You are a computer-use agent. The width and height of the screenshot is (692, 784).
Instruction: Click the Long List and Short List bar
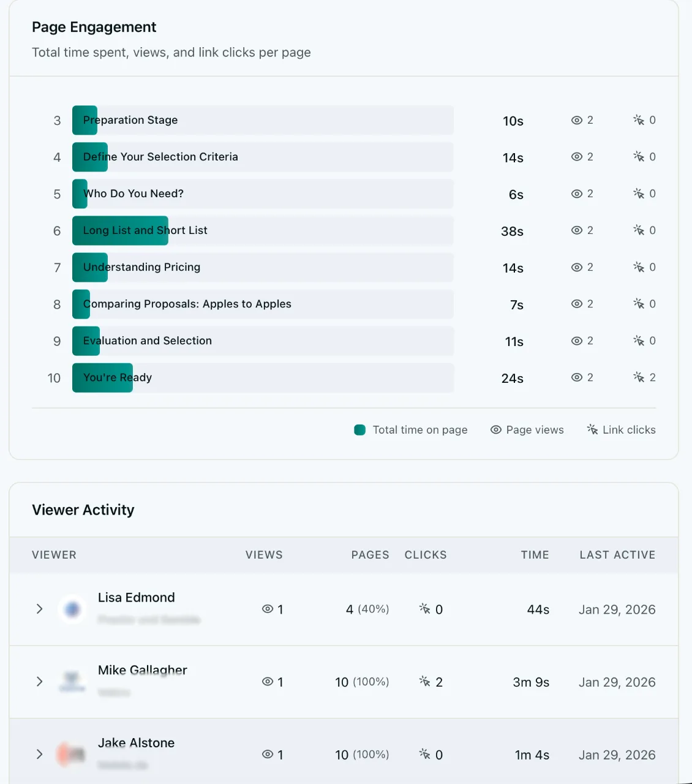click(263, 231)
